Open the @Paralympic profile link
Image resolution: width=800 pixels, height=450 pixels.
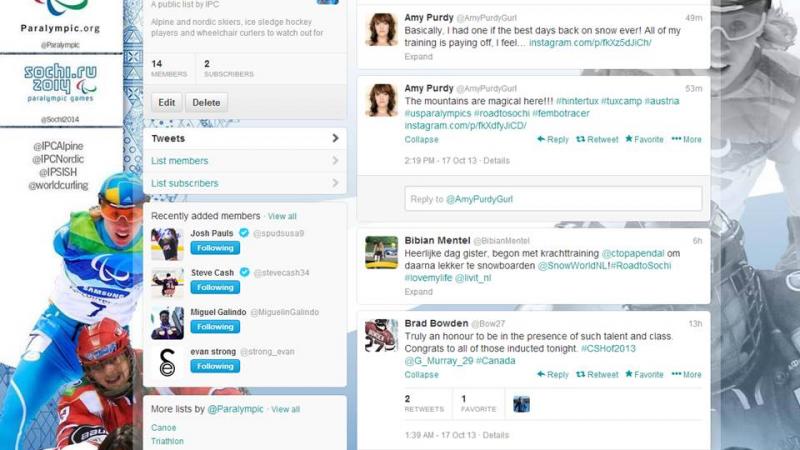click(x=235, y=409)
